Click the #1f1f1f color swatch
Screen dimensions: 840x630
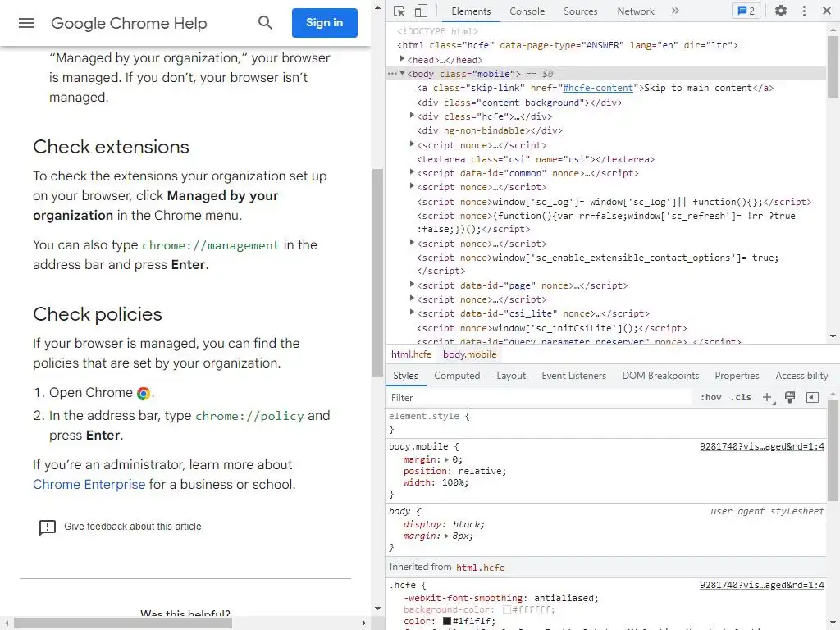447,621
